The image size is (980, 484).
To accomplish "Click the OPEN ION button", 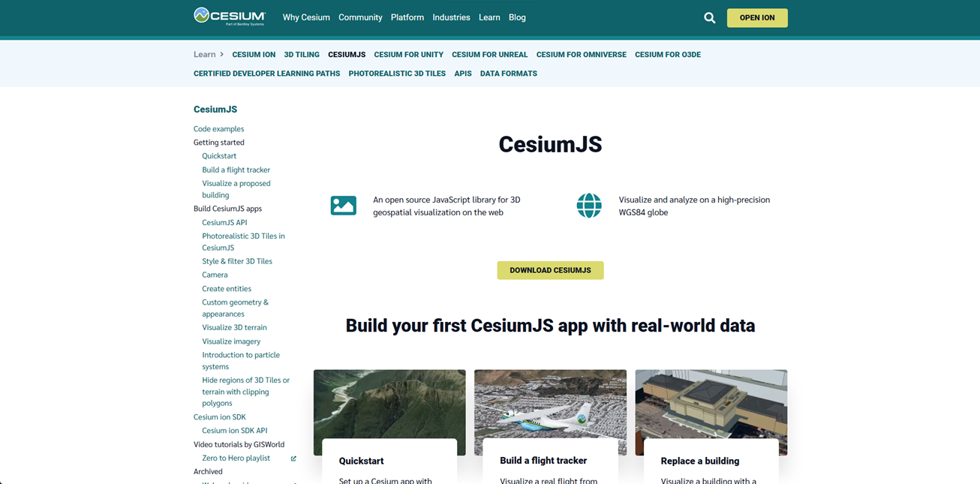I will [x=757, y=18].
